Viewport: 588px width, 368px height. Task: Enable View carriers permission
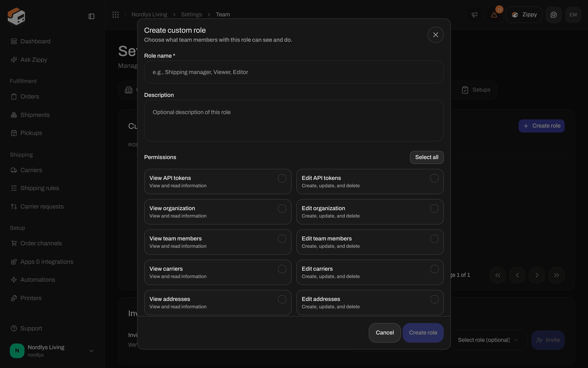point(282,269)
